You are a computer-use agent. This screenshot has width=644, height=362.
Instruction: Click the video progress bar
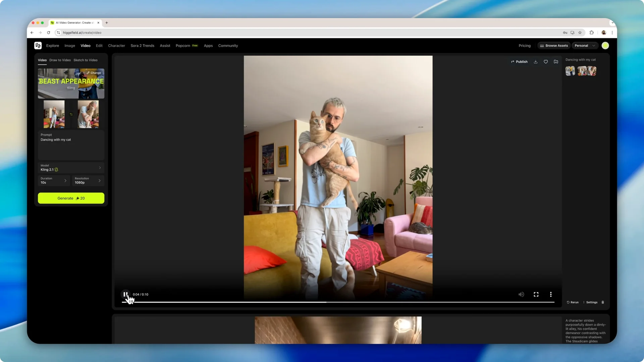click(335, 302)
